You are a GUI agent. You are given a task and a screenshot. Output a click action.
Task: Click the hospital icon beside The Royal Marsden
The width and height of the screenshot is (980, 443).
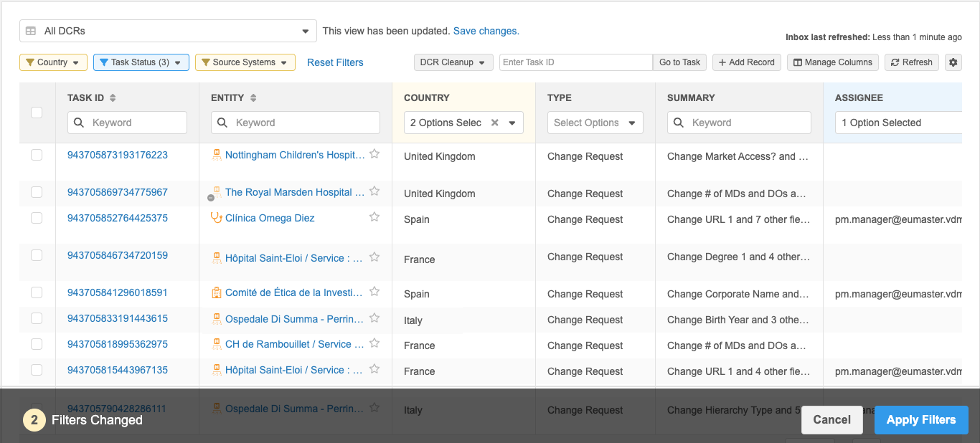[x=215, y=193]
